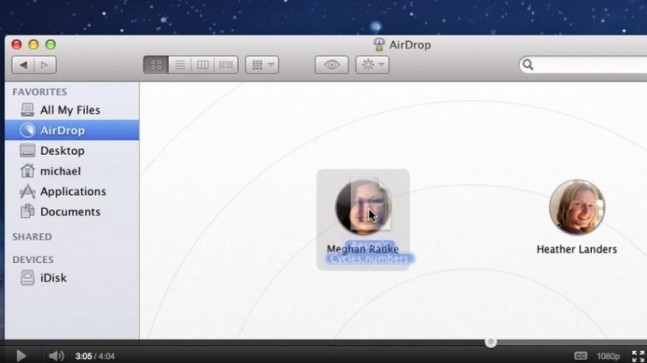
Task: Click the Finder forward navigation arrow
Action: pyautogui.click(x=45, y=65)
